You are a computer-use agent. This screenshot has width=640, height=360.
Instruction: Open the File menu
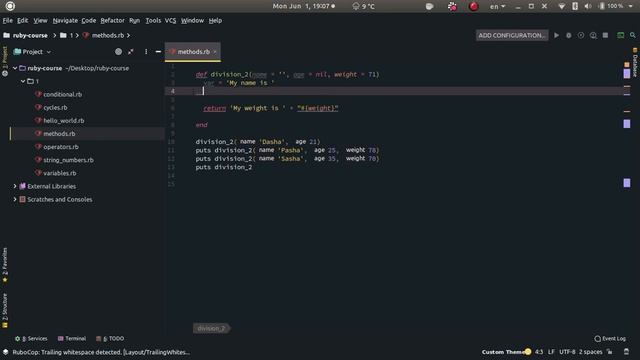7,20
